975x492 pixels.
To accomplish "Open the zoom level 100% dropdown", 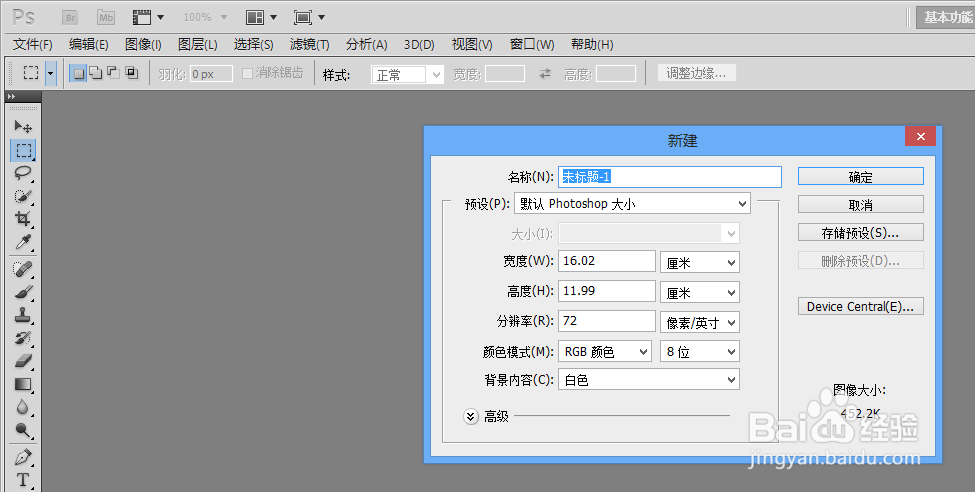I will point(205,17).
